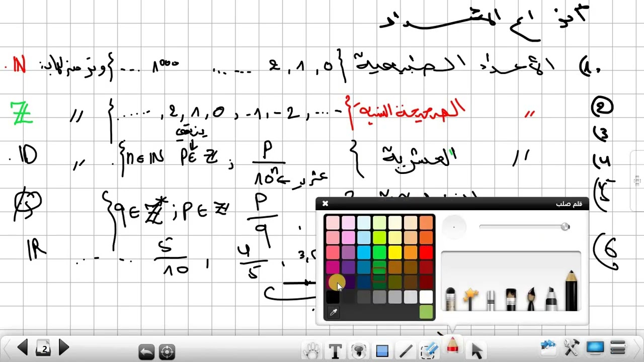
Task: Click the right edge panel handle
Action: click(637, 180)
